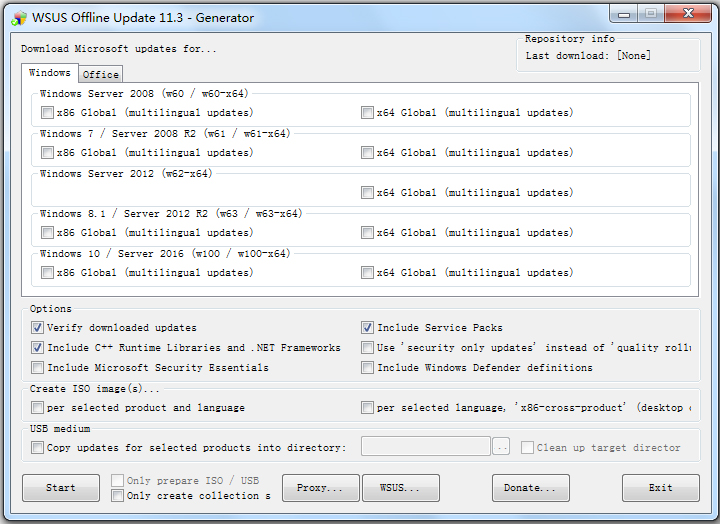Click the WSUS Offline Update app icon
Image resolution: width=720 pixels, height=524 pixels.
(x=19, y=18)
